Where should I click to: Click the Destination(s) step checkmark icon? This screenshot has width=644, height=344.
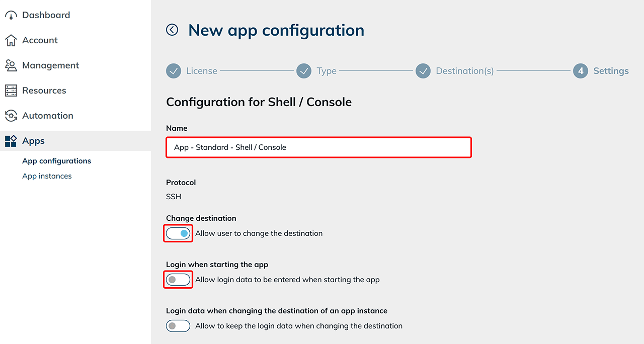tap(423, 71)
